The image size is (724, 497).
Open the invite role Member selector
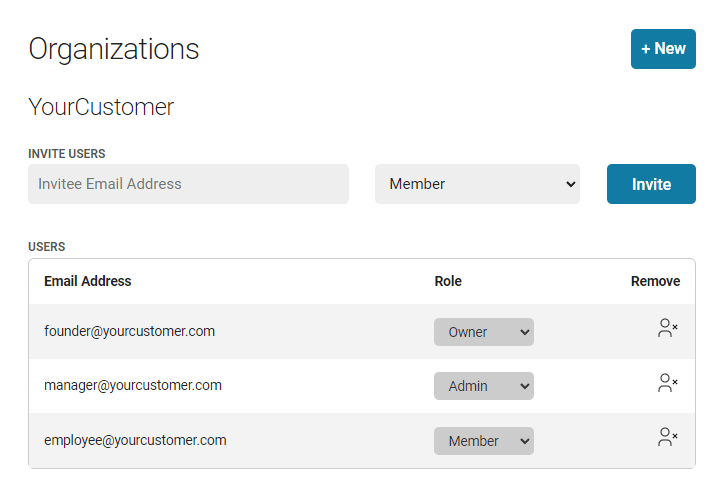click(477, 184)
